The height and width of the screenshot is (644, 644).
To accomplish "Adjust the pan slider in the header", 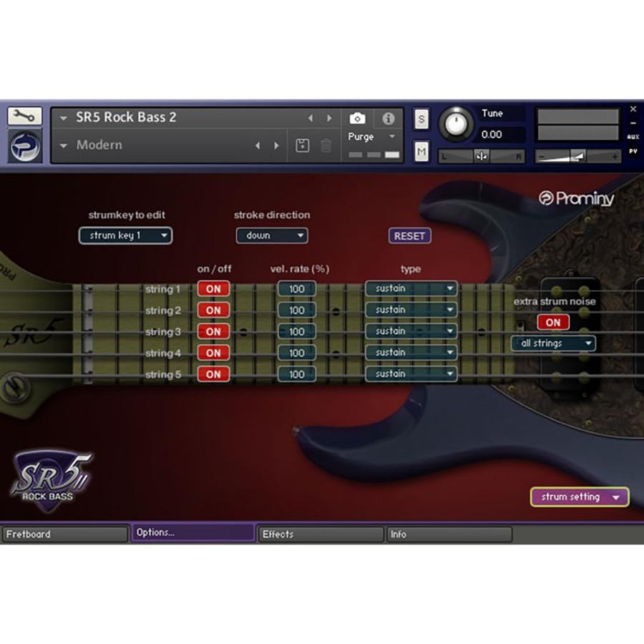I will point(482,155).
